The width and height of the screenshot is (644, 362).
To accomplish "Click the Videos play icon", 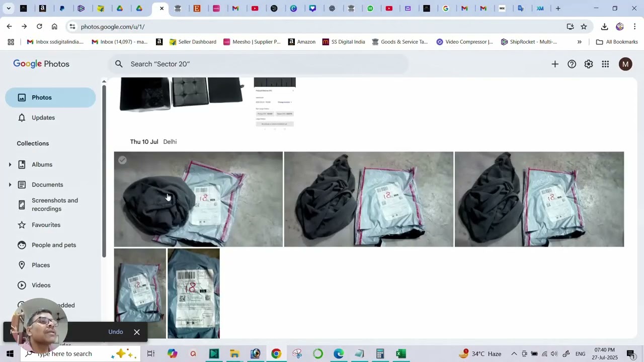I will [x=22, y=285].
